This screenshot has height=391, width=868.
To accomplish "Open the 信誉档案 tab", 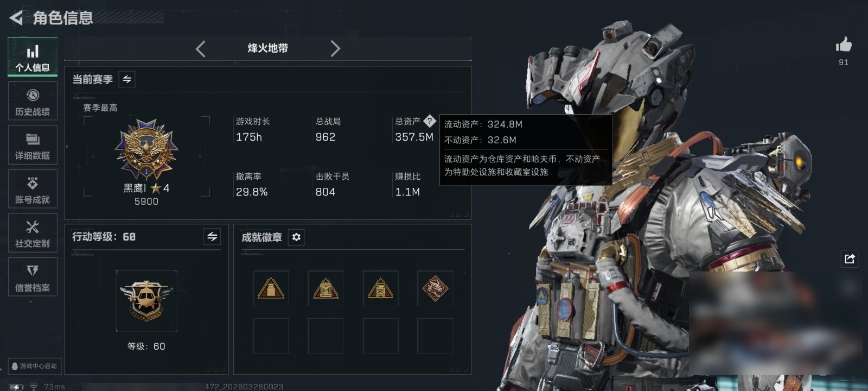I will pos(33,278).
